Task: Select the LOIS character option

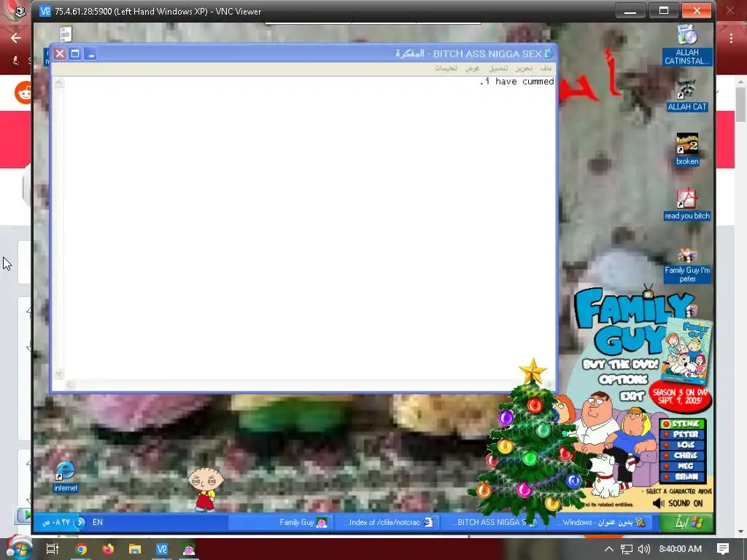Action: coord(682,445)
